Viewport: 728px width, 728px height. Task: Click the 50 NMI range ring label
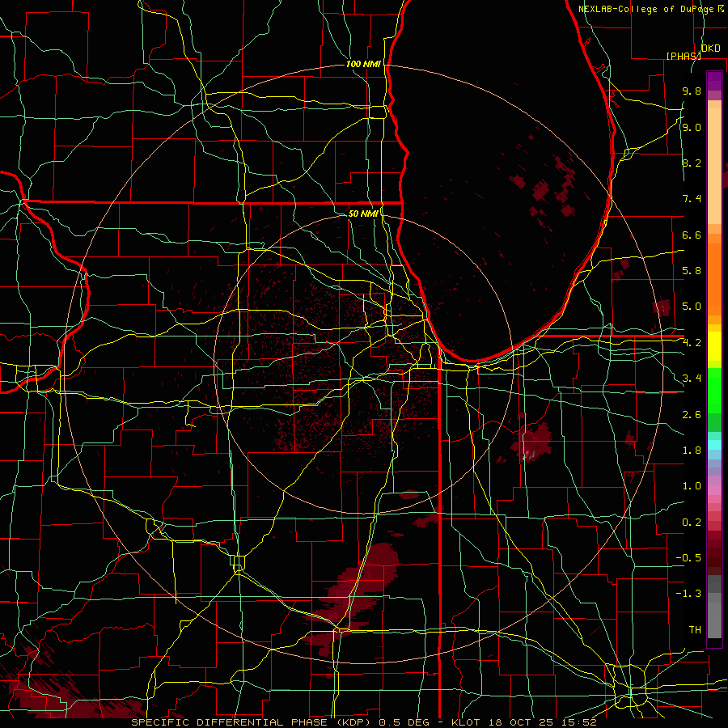[363, 214]
